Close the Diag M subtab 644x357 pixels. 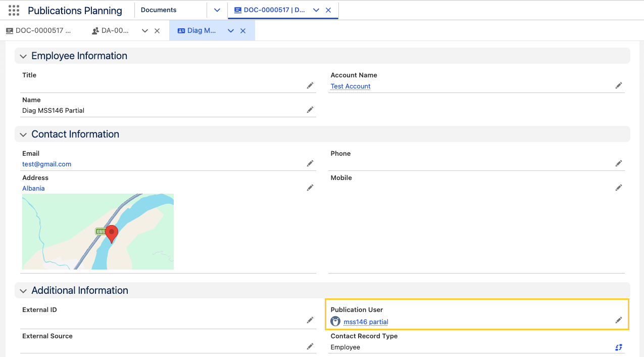[x=243, y=31]
